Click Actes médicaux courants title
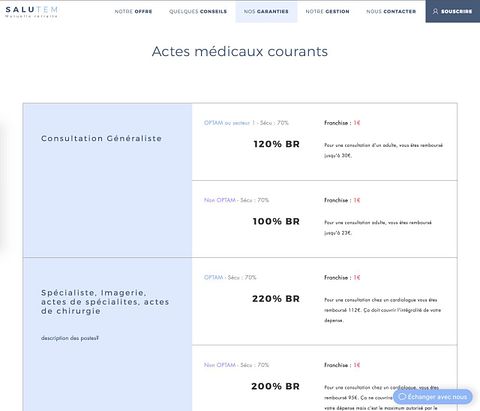Screen dimensions: 480x411 (x=240, y=51)
